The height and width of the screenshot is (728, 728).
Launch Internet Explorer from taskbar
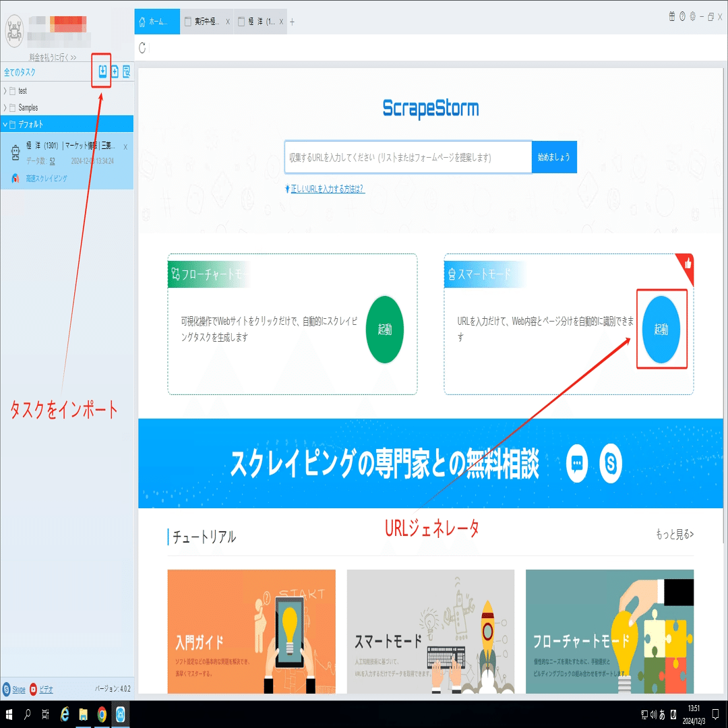(65, 714)
